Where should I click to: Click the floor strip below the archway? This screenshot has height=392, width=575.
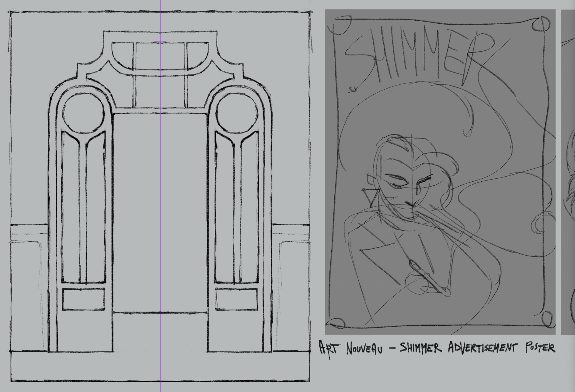[160, 366]
